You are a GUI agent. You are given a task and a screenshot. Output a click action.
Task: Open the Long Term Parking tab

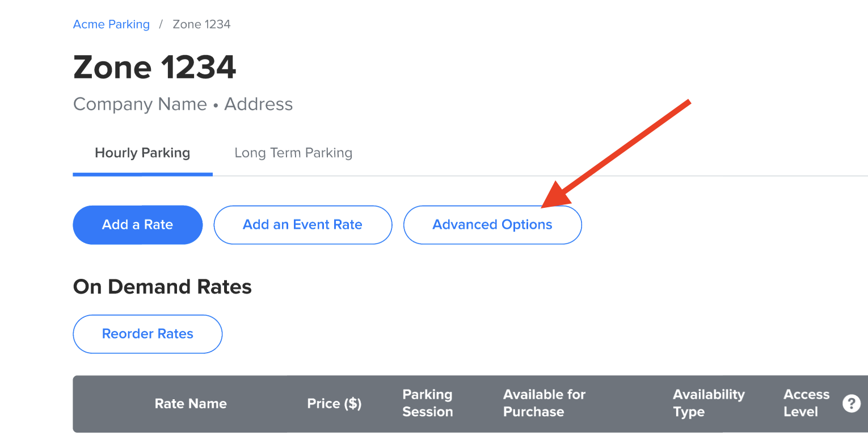[293, 153]
